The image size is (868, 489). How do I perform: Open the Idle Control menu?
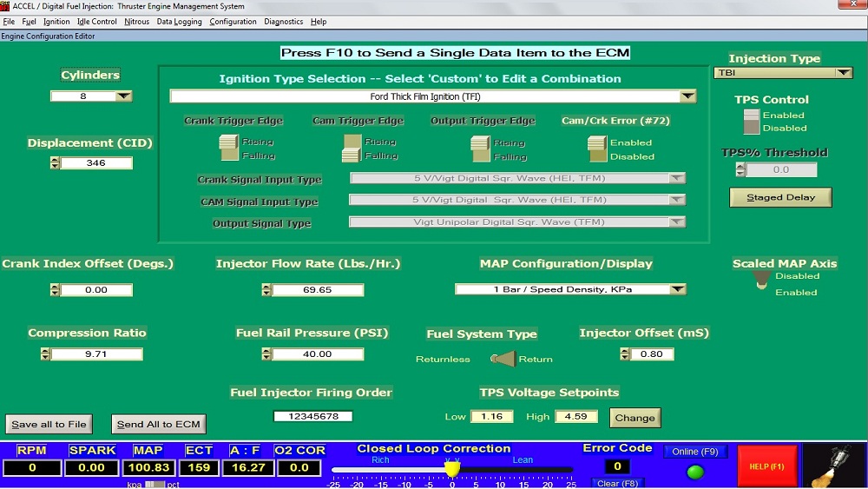(97, 22)
